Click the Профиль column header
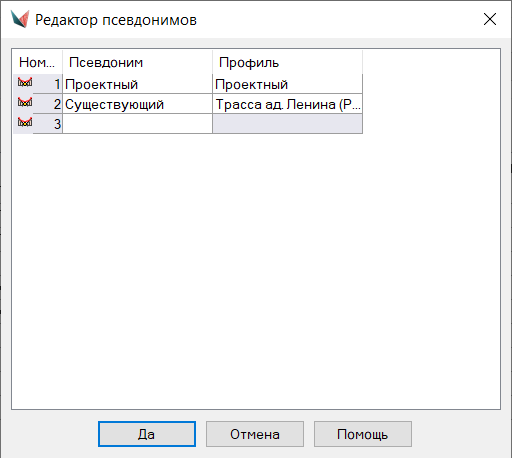The height and width of the screenshot is (458, 512). [287, 62]
